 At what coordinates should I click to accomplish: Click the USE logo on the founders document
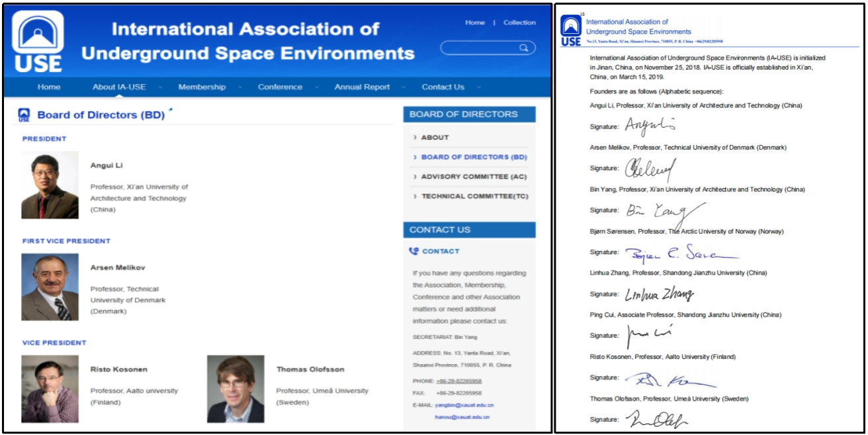570,31
